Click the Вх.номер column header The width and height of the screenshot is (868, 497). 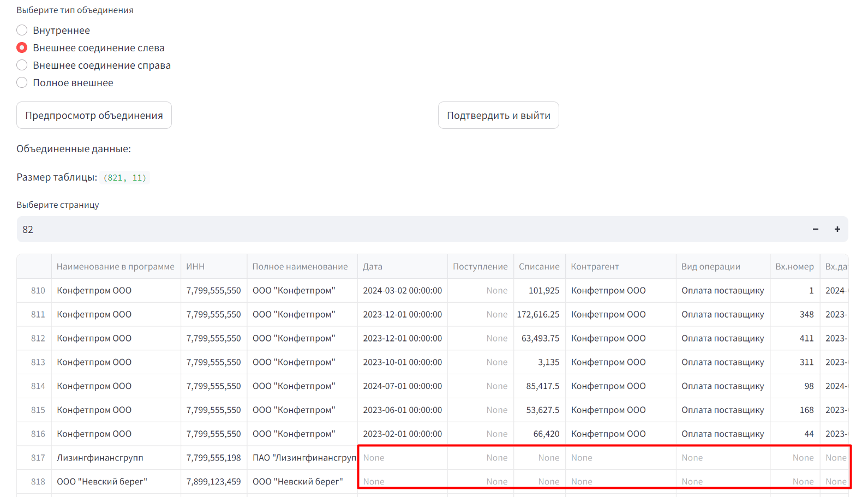[x=794, y=267]
